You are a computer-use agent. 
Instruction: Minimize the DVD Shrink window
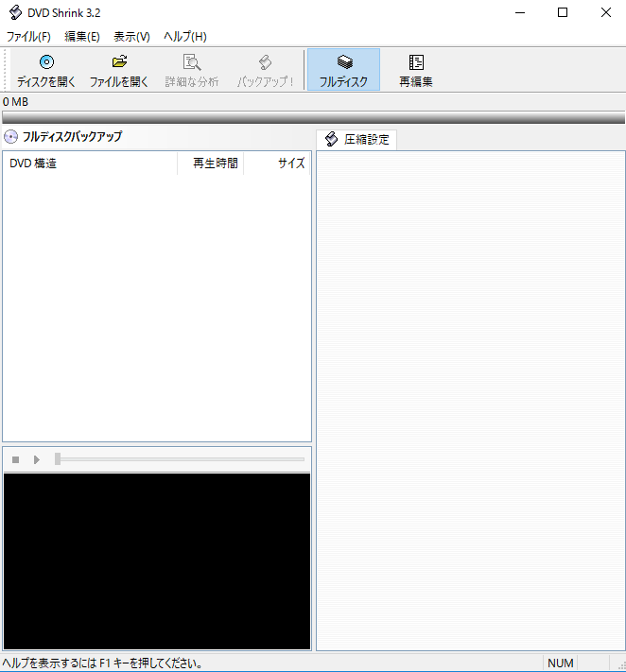(520, 12)
